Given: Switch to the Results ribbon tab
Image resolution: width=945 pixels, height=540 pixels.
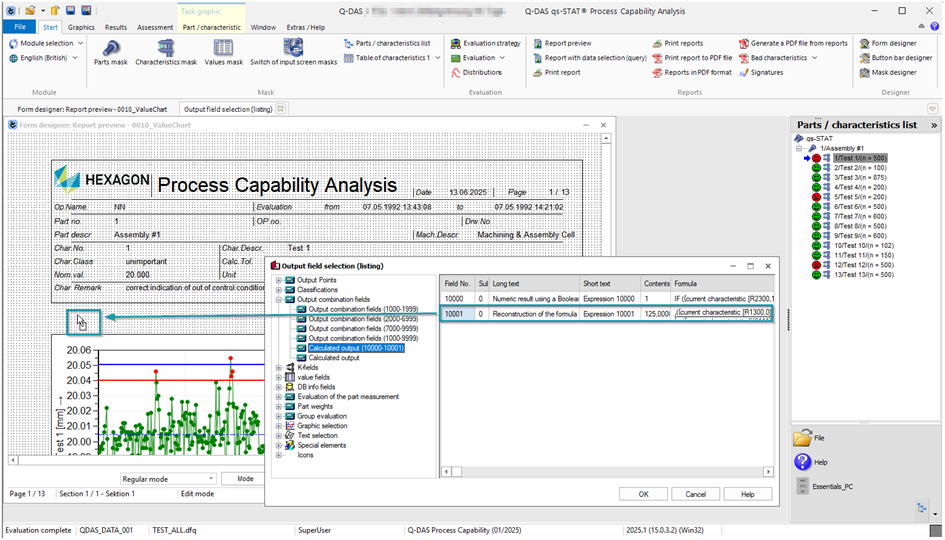Looking at the screenshot, I should click(116, 27).
